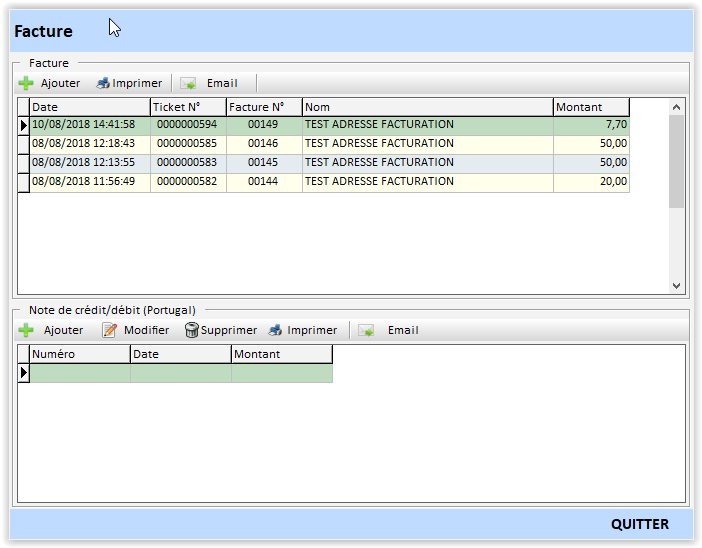The width and height of the screenshot is (702, 548).
Task: Click the printer Imprimer icon in Facture toolbar
Action: point(103,83)
